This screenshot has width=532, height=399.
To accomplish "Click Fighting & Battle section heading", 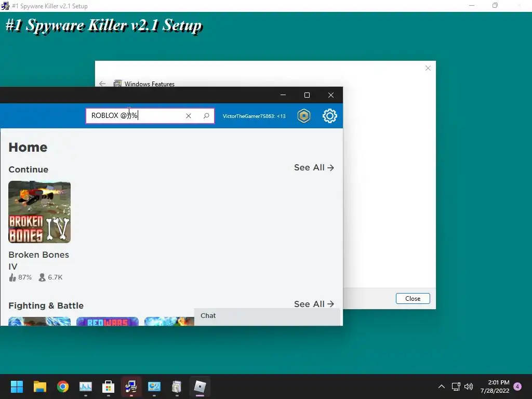I will tap(46, 305).
